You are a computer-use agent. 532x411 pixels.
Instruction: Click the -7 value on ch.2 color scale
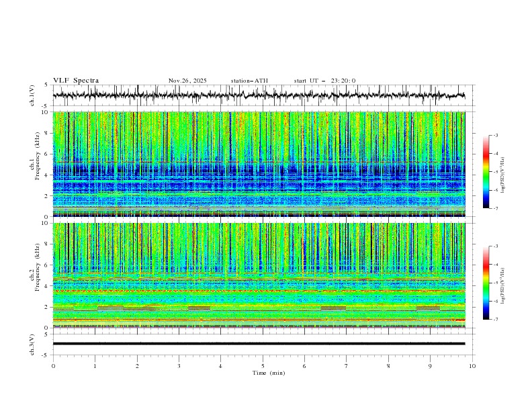pos(496,320)
